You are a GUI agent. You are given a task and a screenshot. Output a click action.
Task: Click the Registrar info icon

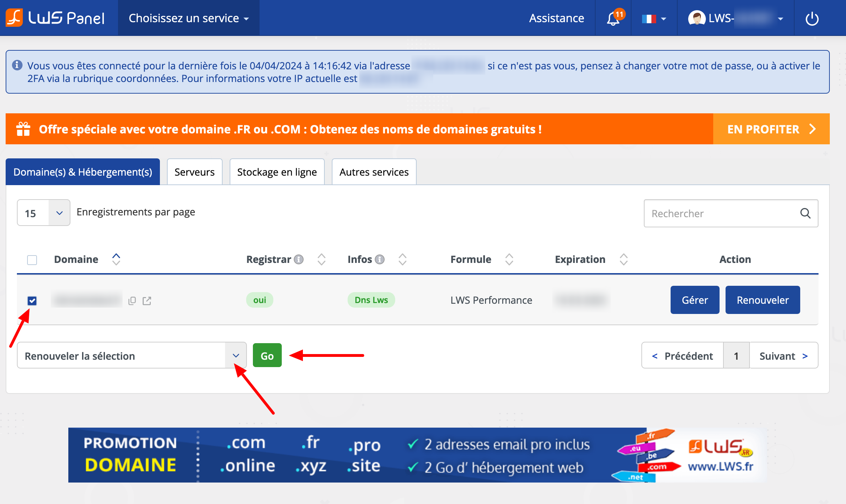click(299, 259)
